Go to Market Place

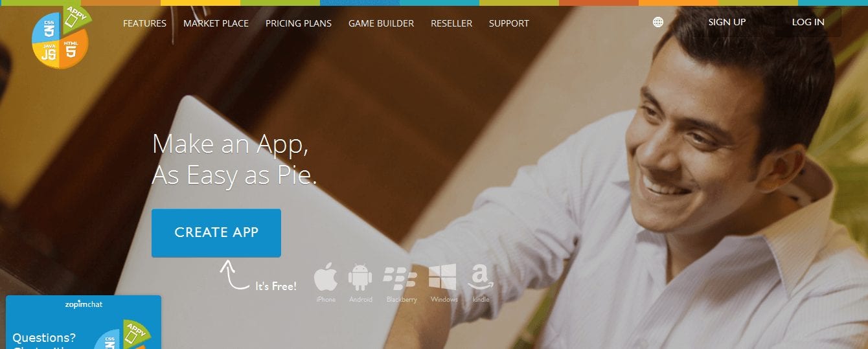pyautogui.click(x=216, y=23)
